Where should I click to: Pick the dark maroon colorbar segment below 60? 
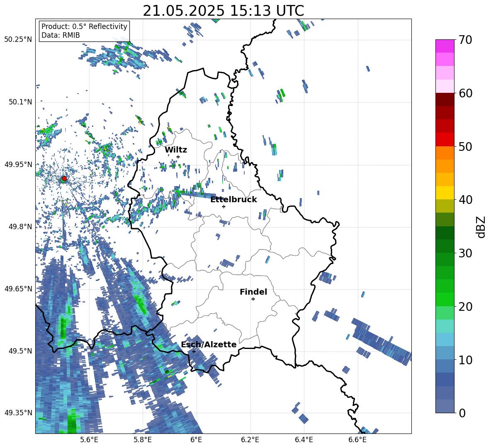tap(445, 99)
